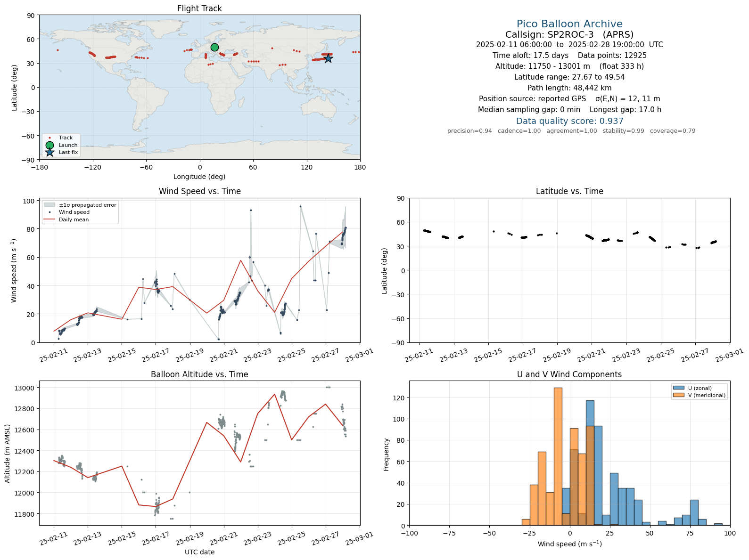Click the tallest orange bar in the histogram
Viewport: 749px width, 560px height.
coord(558,456)
